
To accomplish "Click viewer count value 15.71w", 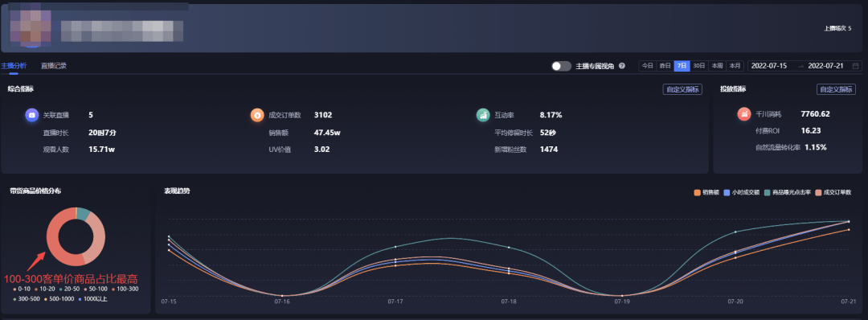I will pos(101,150).
